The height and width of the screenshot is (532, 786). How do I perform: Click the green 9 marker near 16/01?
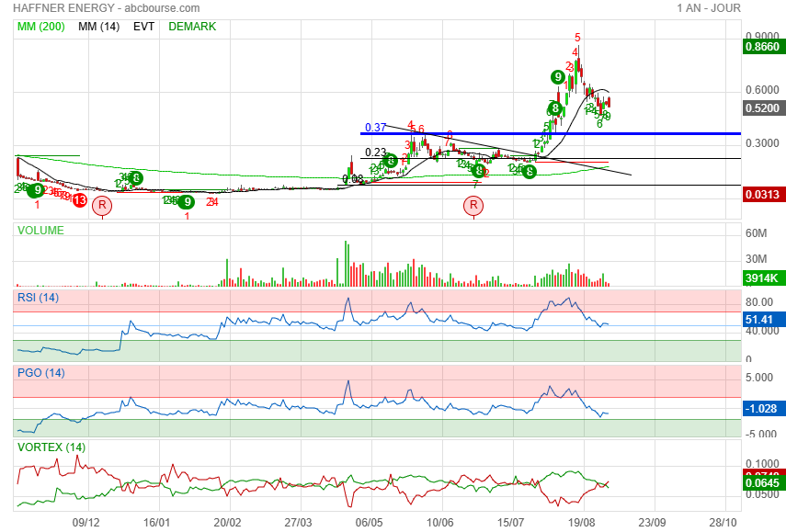[187, 202]
